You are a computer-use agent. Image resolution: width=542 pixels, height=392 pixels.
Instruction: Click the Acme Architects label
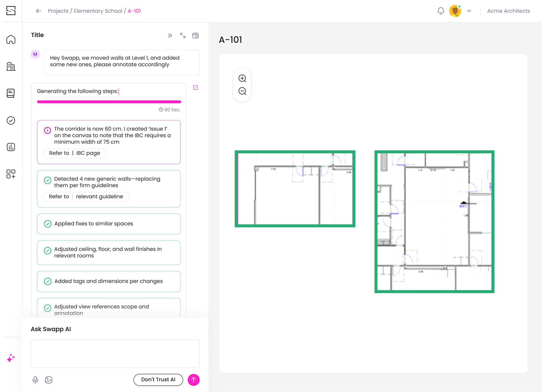tap(508, 11)
